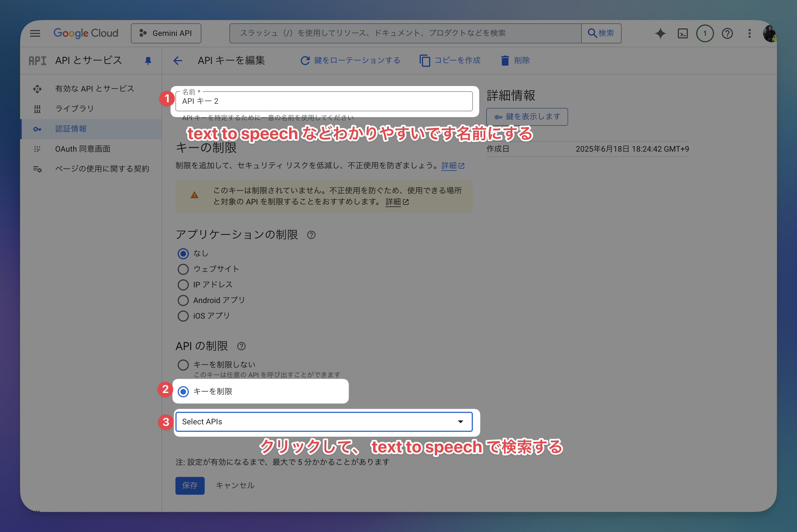
Task: Click the pin icon next to API とサービス
Action: click(x=148, y=61)
